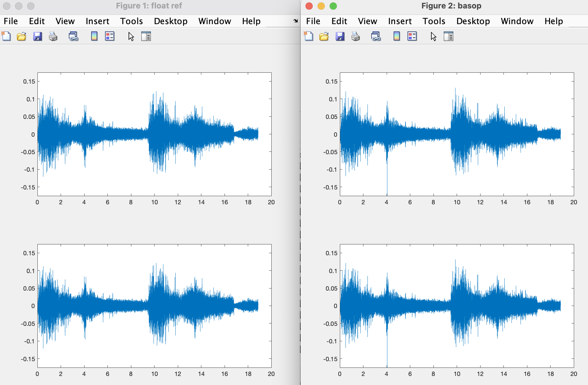Click Help in Figure 2 menu bar
The height and width of the screenshot is (385, 588).
[554, 21]
